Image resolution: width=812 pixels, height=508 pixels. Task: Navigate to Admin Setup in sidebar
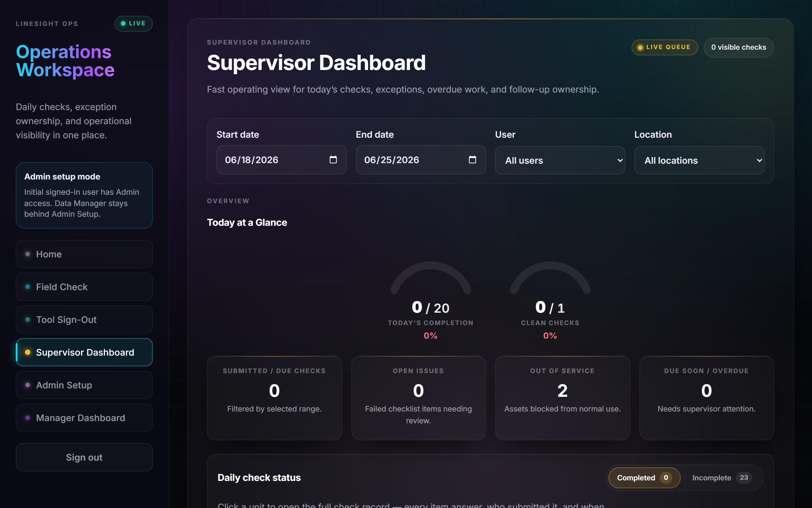(x=84, y=385)
